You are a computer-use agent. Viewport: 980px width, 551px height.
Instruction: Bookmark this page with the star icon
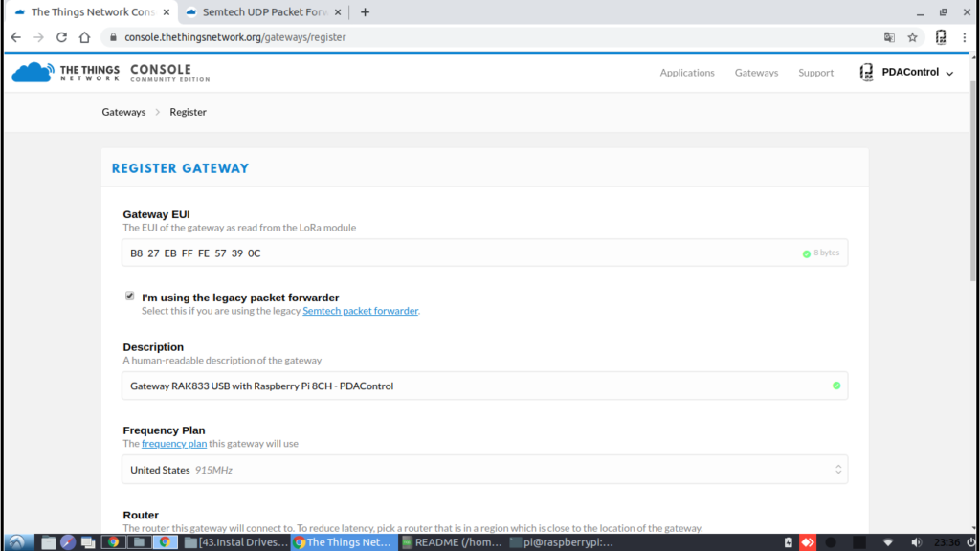[912, 37]
